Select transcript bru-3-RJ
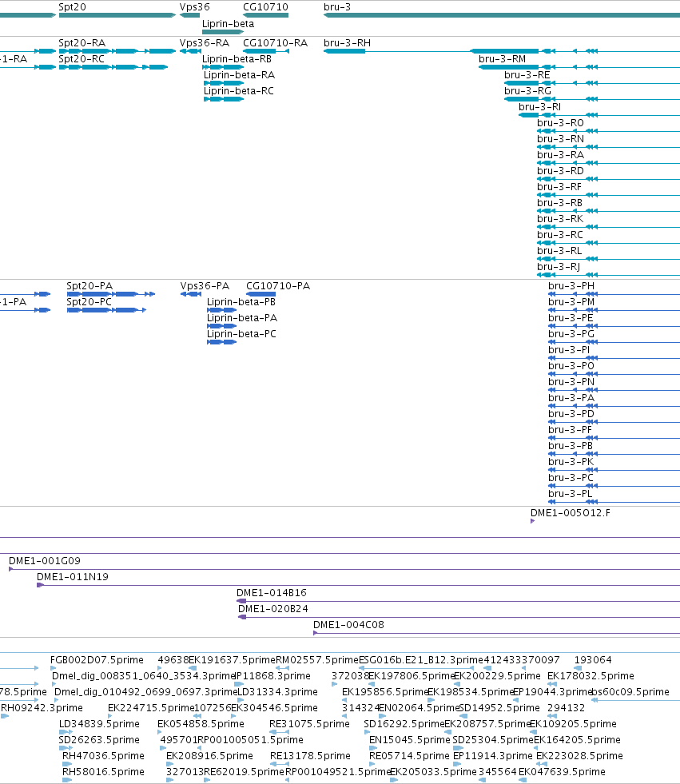 coord(609,275)
